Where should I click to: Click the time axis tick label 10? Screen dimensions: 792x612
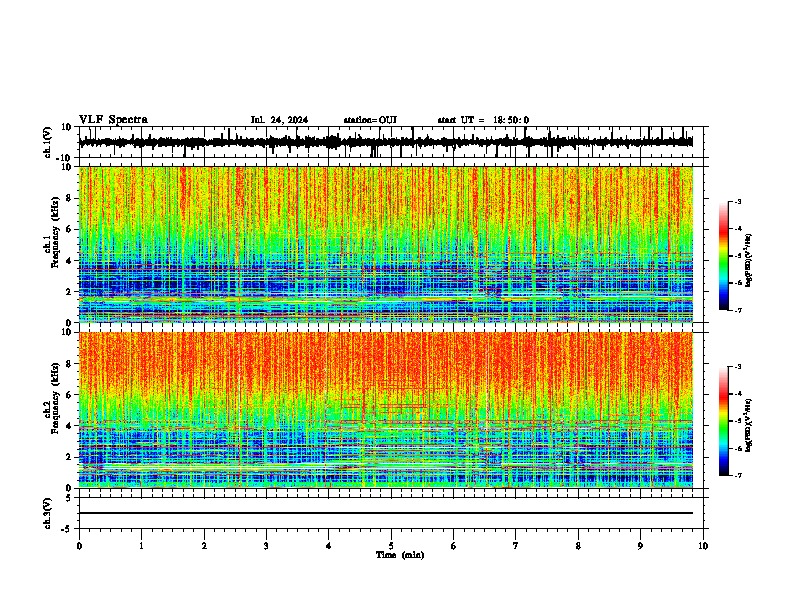(703, 546)
